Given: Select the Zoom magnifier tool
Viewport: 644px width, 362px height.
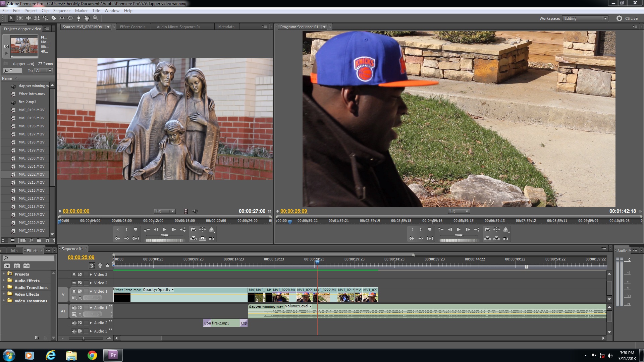Looking at the screenshot, I should point(96,18).
